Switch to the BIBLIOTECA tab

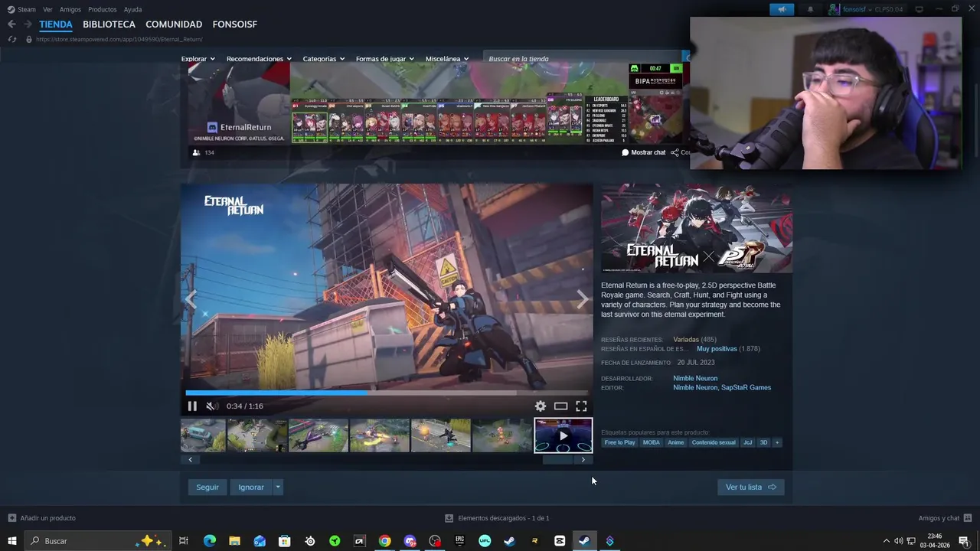coord(109,24)
